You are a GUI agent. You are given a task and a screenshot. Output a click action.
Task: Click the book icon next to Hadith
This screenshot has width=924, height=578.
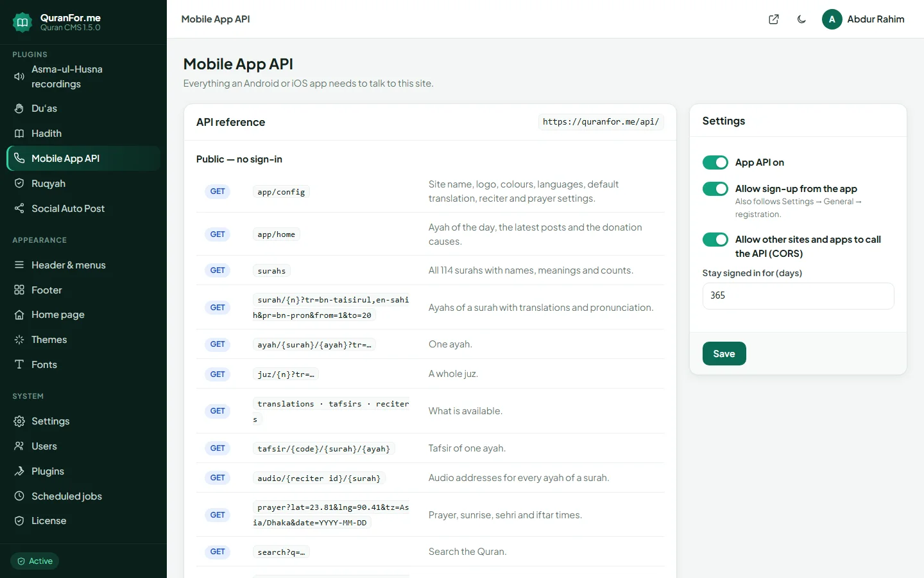19,134
